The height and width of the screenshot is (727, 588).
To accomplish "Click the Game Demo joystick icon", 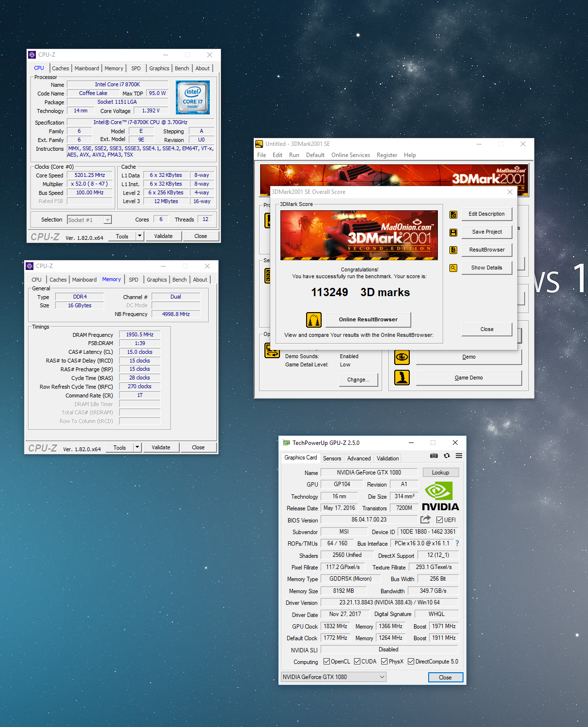I will [x=402, y=378].
